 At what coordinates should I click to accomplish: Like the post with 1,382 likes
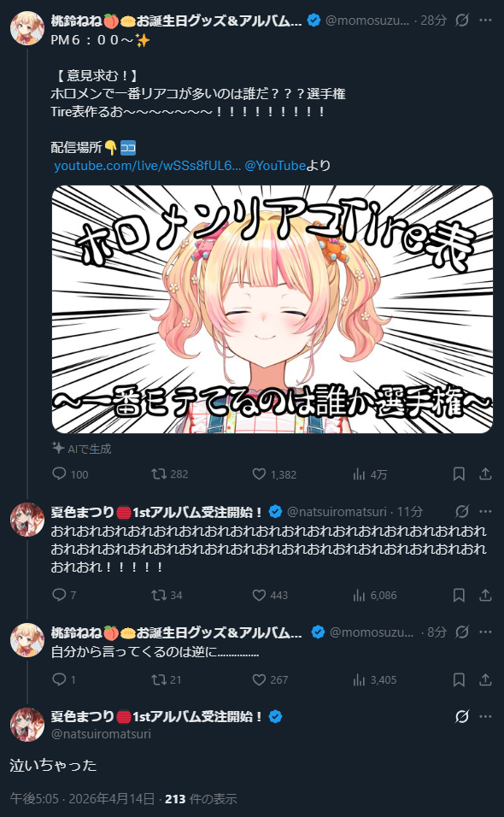(x=274, y=474)
